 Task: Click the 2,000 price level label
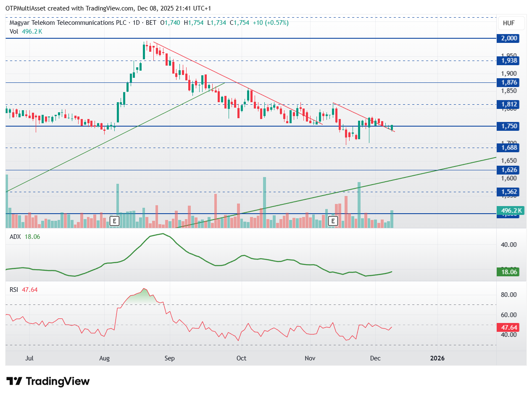[508, 39]
